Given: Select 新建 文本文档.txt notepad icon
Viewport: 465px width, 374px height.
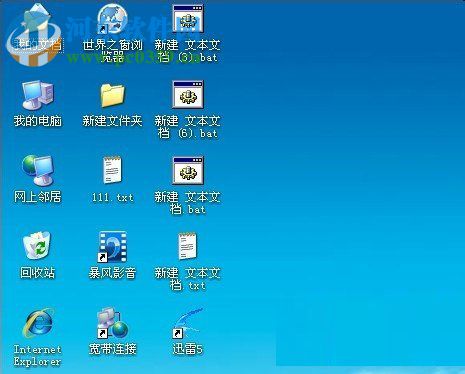Looking at the screenshot, I should coord(188,246).
